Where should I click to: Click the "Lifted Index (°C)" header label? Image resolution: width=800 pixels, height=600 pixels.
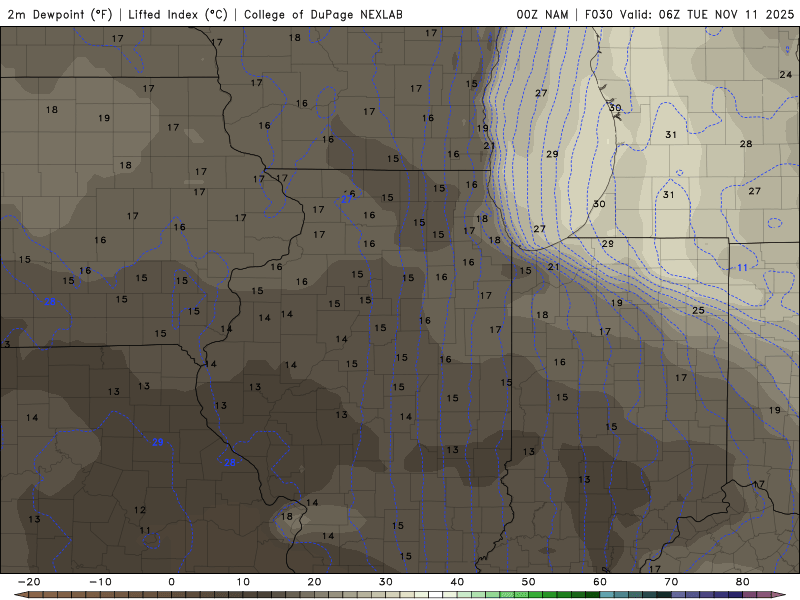[178, 14]
